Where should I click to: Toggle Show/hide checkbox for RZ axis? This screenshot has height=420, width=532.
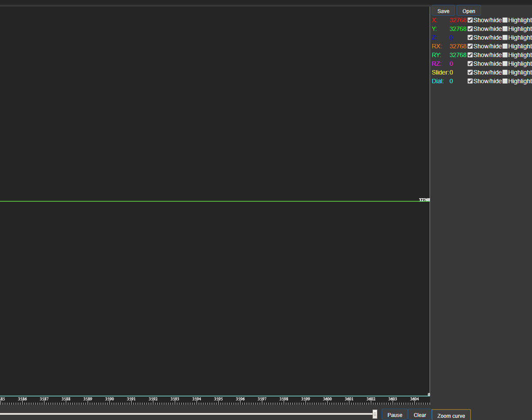470,64
